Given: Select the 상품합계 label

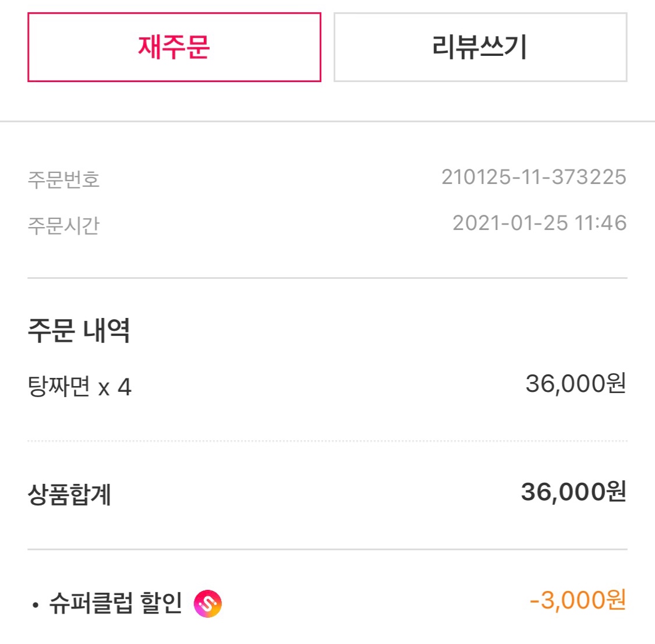Looking at the screenshot, I should click(x=69, y=494).
